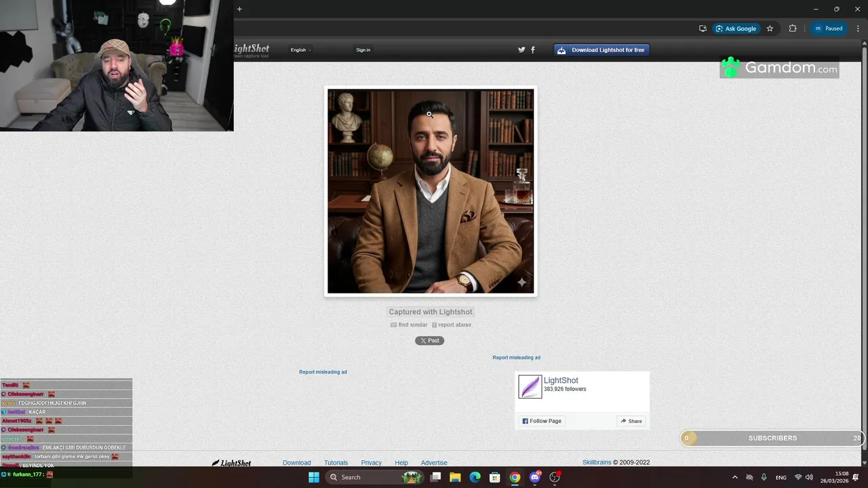The width and height of the screenshot is (868, 488).
Task: Open the Advertise footer link
Action: tap(434, 462)
